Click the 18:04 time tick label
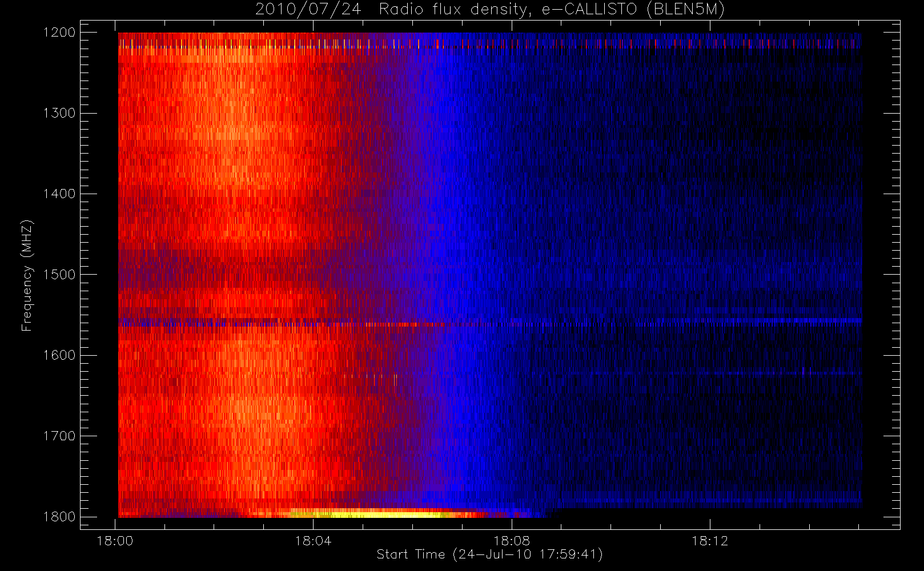924x571 pixels. (x=313, y=541)
